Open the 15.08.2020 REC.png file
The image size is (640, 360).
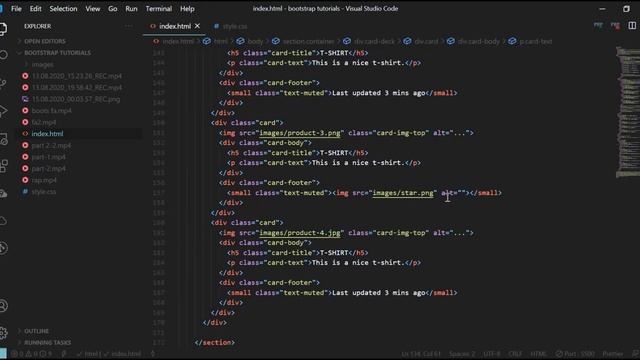point(76,99)
